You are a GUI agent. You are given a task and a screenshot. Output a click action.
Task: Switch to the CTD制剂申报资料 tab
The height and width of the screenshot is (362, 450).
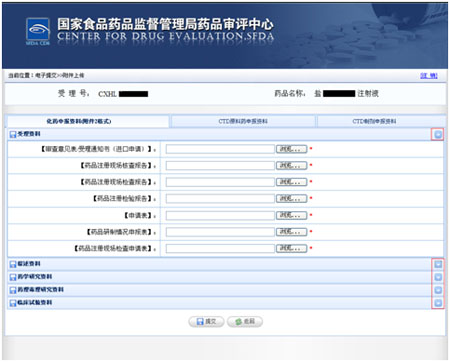pyautogui.click(x=374, y=121)
